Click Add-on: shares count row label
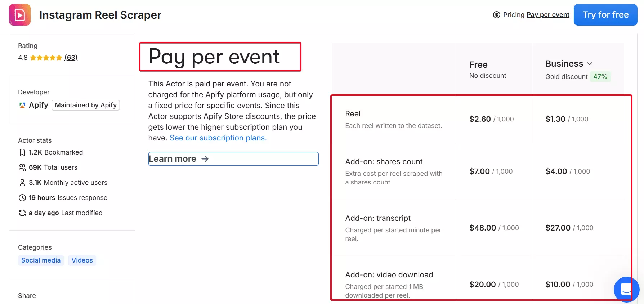Image resolution: width=644 pixels, height=304 pixels. pos(384,162)
